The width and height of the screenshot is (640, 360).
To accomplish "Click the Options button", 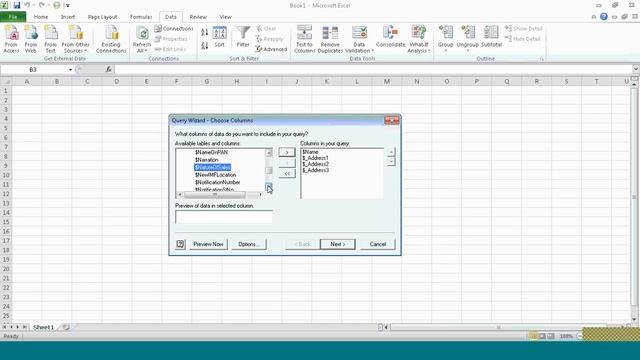I will [x=249, y=244].
